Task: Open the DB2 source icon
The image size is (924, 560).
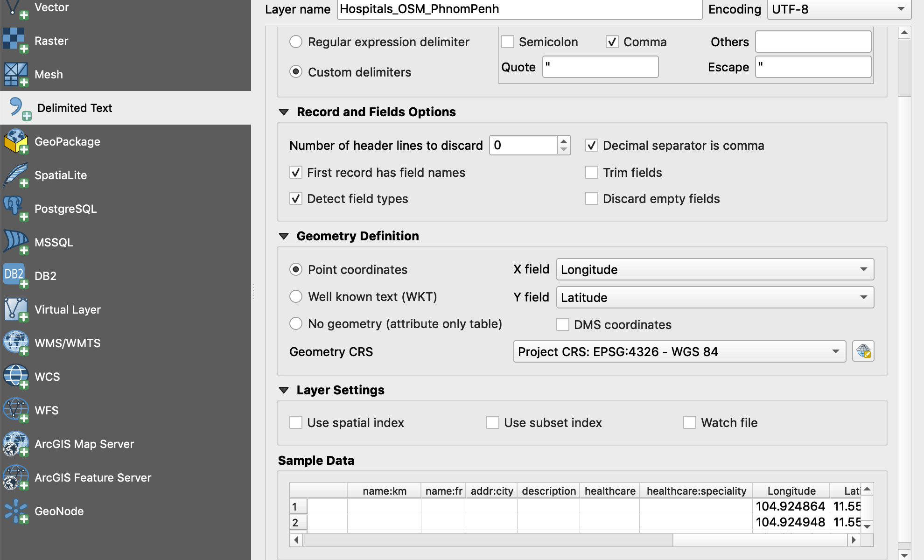Action: (x=16, y=276)
